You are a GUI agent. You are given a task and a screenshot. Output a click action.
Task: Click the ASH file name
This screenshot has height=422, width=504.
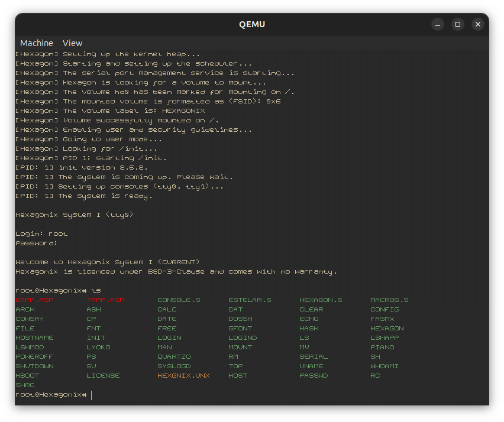tap(94, 310)
